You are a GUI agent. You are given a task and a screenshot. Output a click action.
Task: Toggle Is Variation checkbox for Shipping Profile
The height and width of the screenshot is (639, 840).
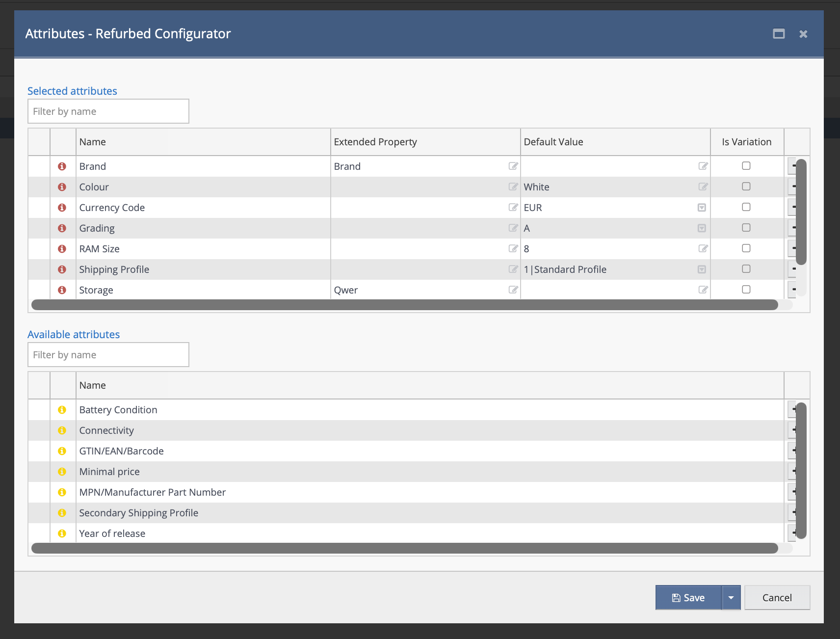(x=746, y=269)
